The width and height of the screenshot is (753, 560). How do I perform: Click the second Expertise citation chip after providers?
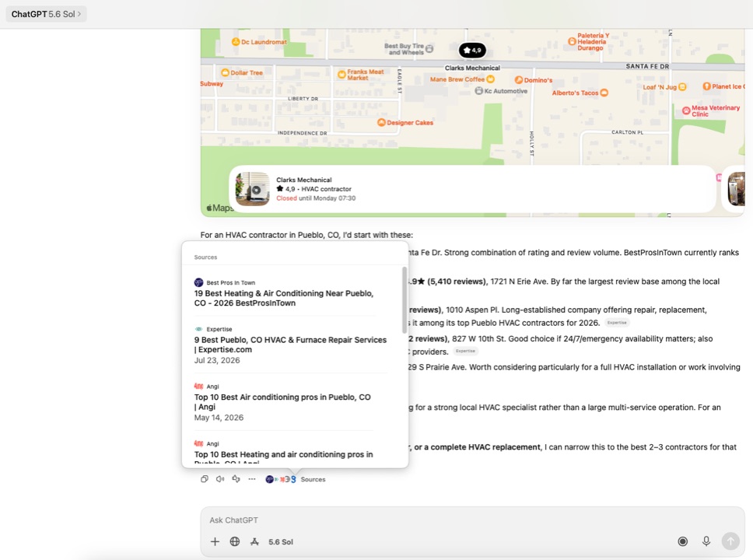(x=465, y=351)
